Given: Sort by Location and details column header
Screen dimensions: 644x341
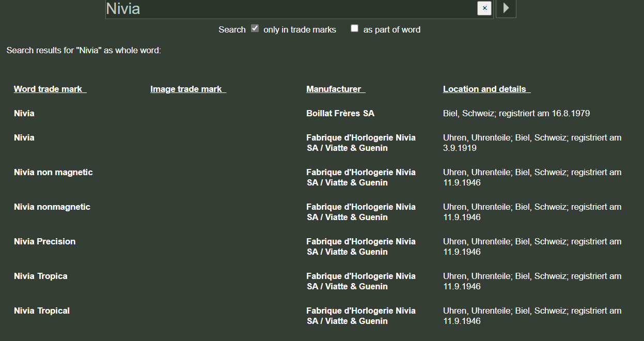Looking at the screenshot, I should tap(486, 89).
